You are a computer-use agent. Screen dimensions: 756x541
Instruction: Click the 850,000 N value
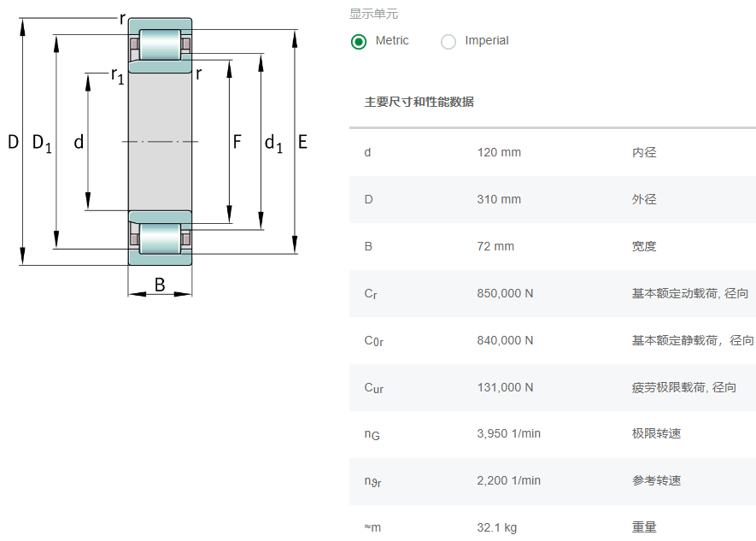pyautogui.click(x=506, y=293)
